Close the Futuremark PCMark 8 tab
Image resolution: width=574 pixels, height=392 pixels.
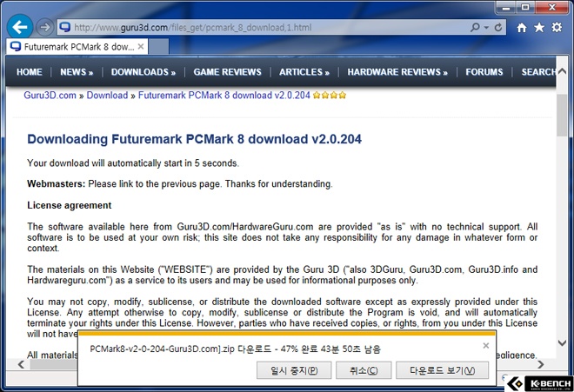[x=141, y=47]
